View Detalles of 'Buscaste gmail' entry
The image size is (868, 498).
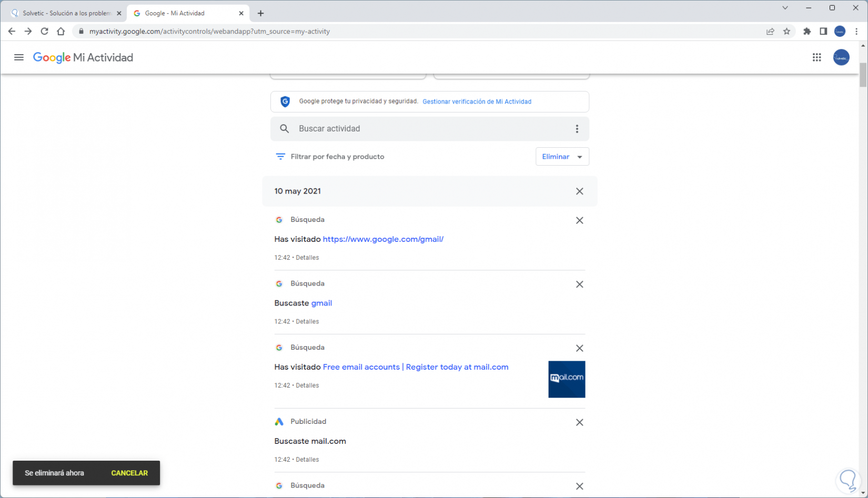click(x=307, y=322)
